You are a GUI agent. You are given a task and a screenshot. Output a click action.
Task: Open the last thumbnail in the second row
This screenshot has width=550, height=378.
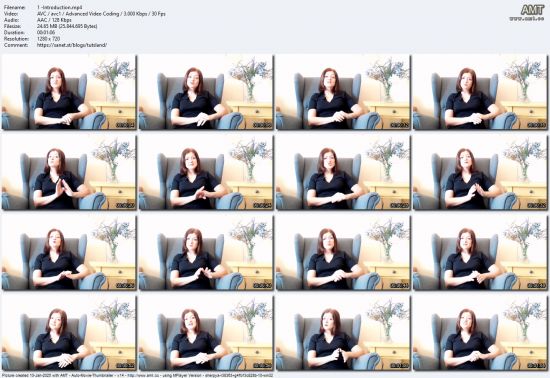pos(480,172)
